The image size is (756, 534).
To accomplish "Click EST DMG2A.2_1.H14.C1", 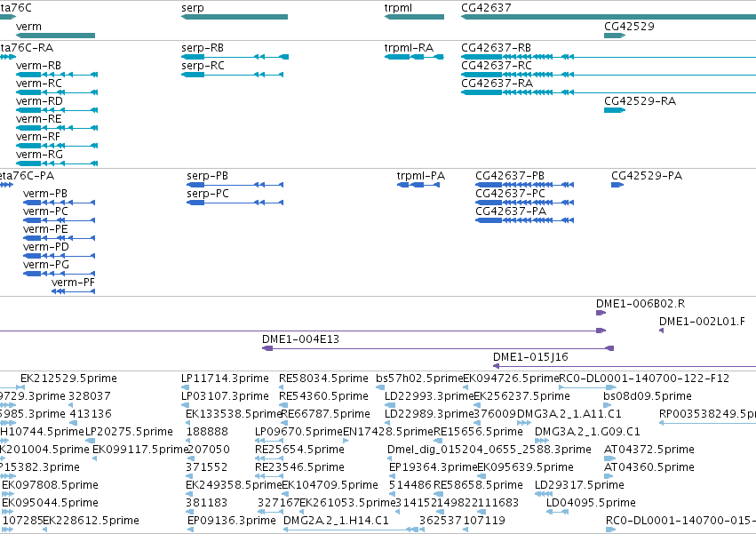I will tap(336, 521).
